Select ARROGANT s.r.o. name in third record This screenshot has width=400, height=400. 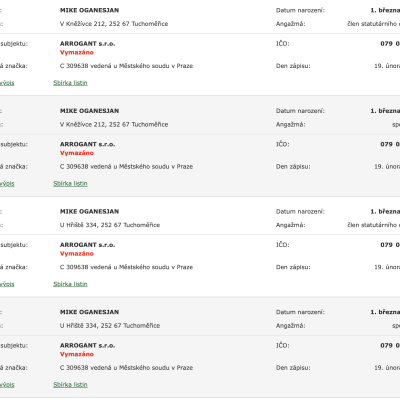[x=87, y=245]
